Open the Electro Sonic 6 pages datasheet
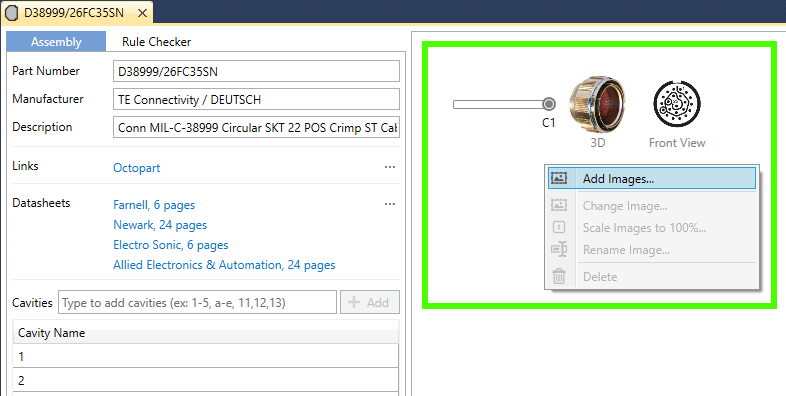 coord(171,245)
